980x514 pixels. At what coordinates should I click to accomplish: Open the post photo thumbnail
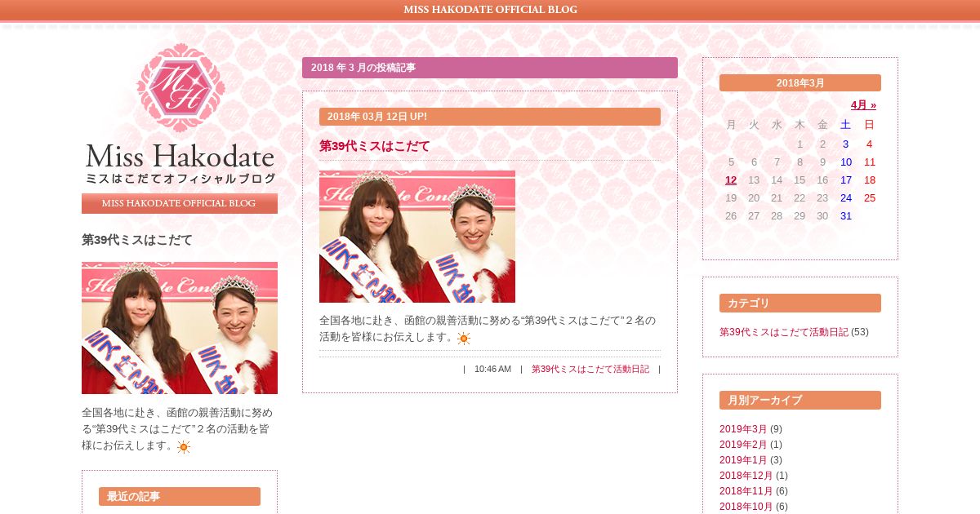click(417, 237)
